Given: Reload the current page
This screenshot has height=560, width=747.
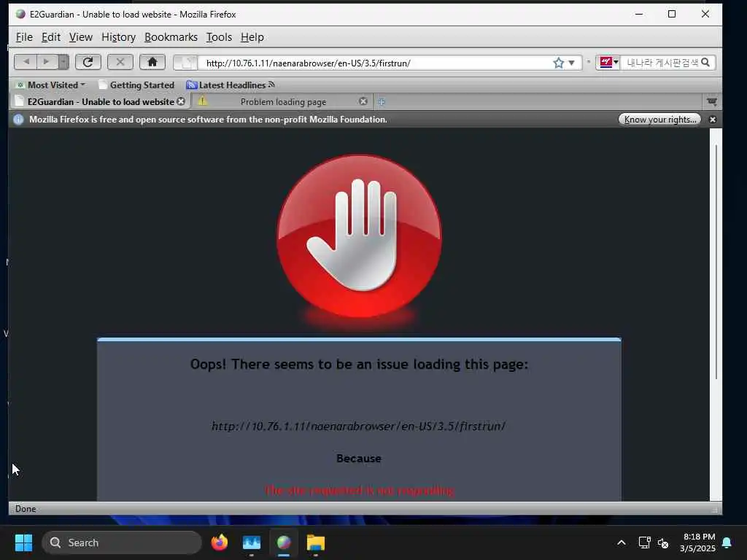Looking at the screenshot, I should point(88,62).
